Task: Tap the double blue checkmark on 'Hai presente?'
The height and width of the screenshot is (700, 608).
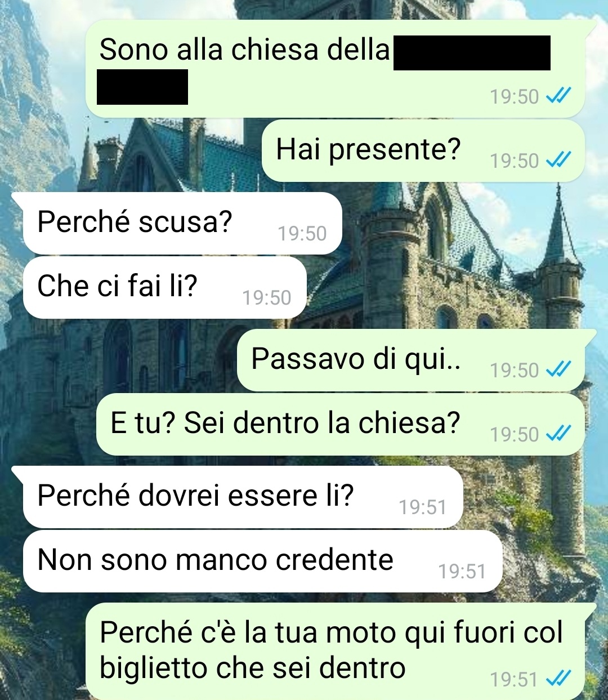Action: tap(559, 160)
